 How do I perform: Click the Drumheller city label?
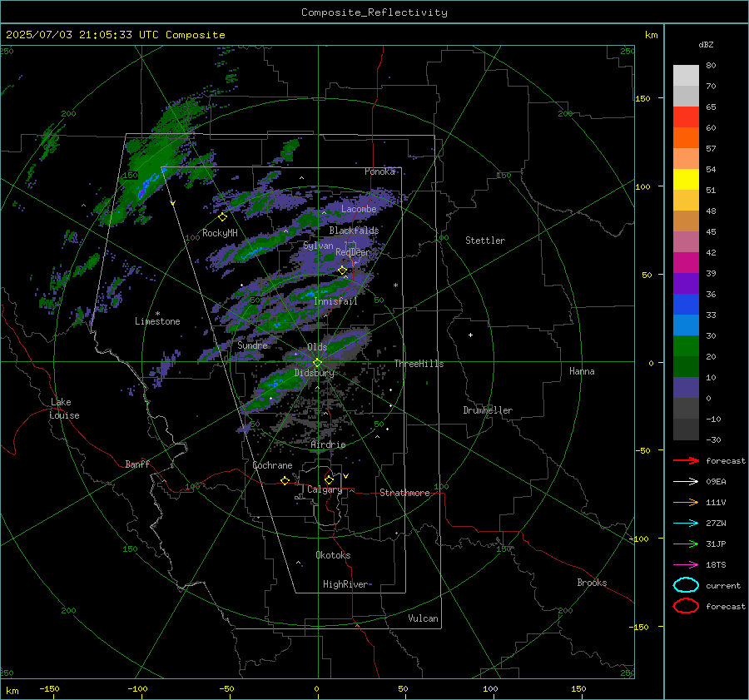[488, 410]
